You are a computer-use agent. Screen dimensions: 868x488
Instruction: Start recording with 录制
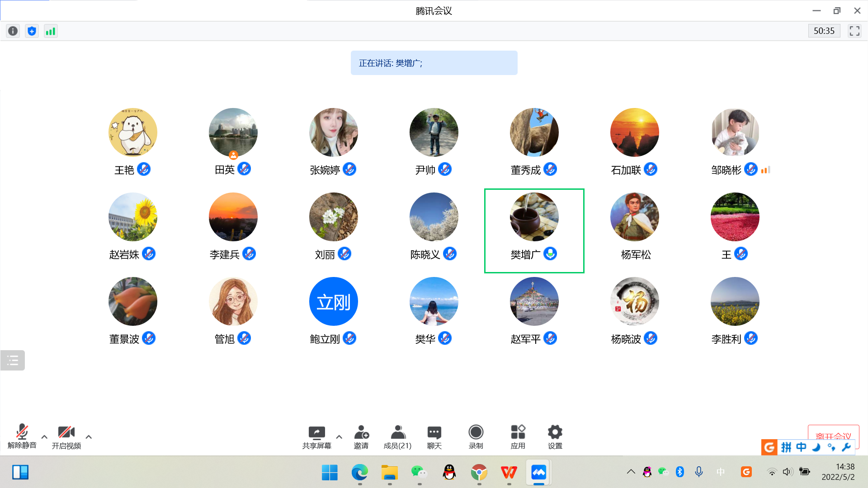point(476,437)
